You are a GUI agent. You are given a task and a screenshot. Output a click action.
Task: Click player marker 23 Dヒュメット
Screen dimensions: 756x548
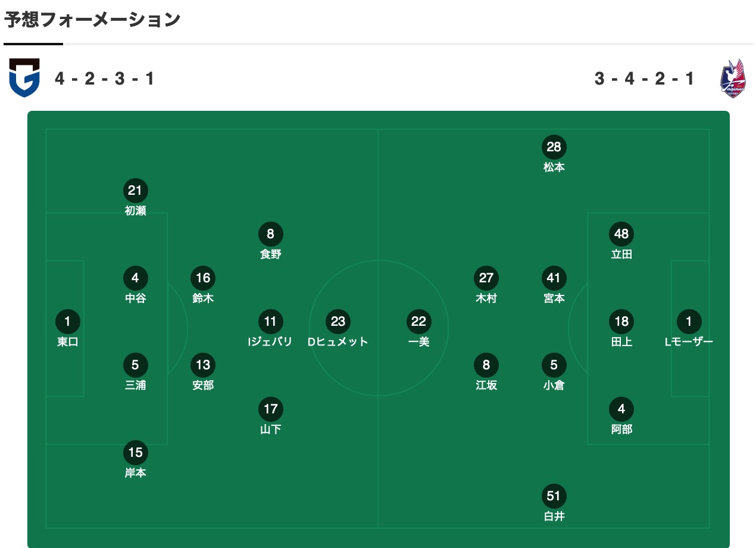[338, 322]
